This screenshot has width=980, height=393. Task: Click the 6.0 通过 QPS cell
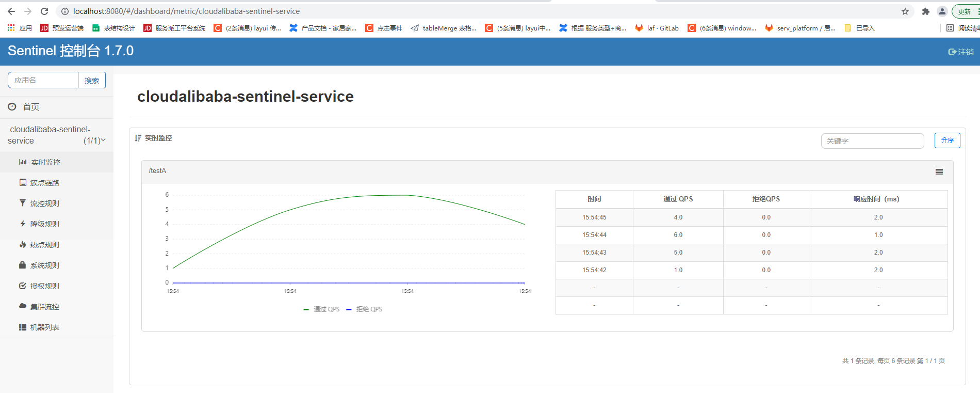[678, 235]
